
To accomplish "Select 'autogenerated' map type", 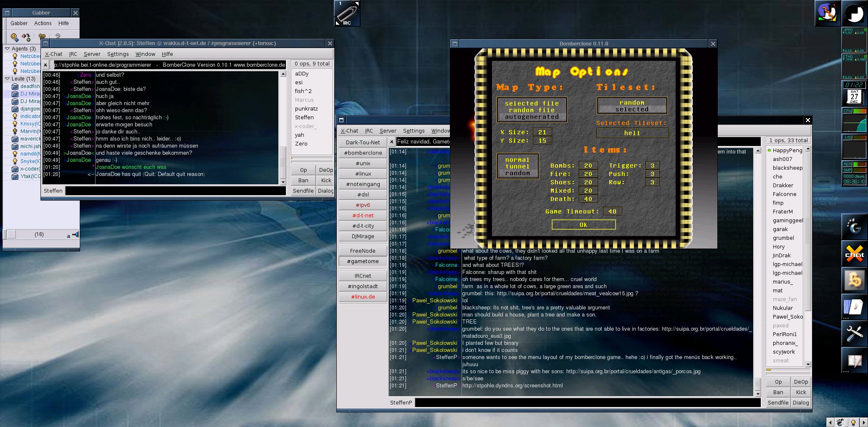I will 532,117.
